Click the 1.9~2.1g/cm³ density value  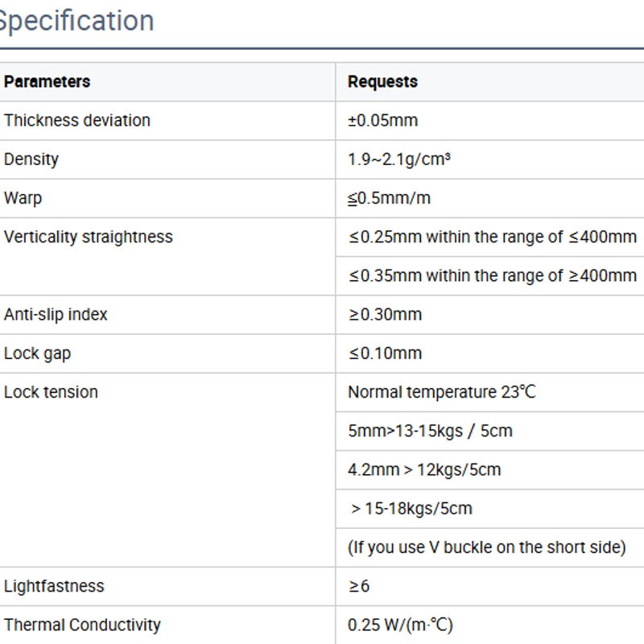pos(398,159)
